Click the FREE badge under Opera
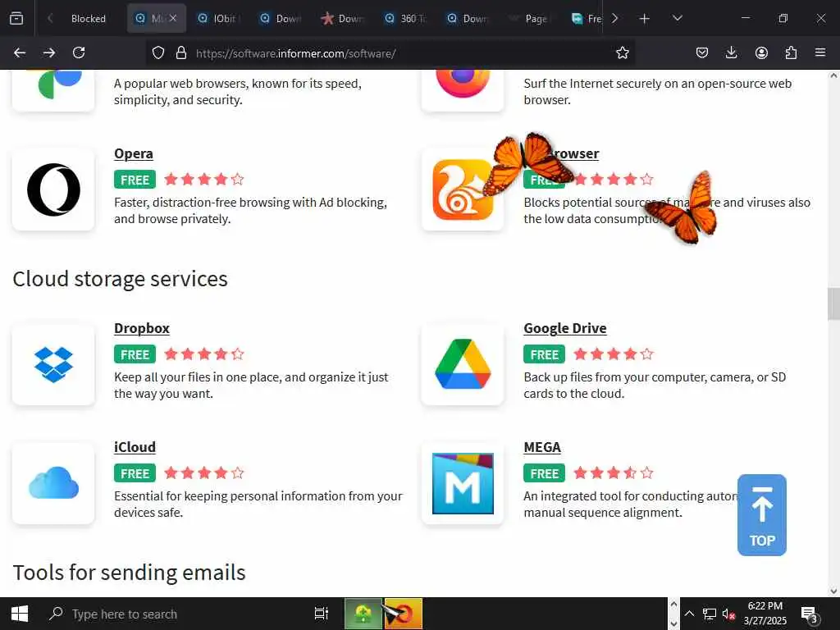The height and width of the screenshot is (630, 840). 135,180
